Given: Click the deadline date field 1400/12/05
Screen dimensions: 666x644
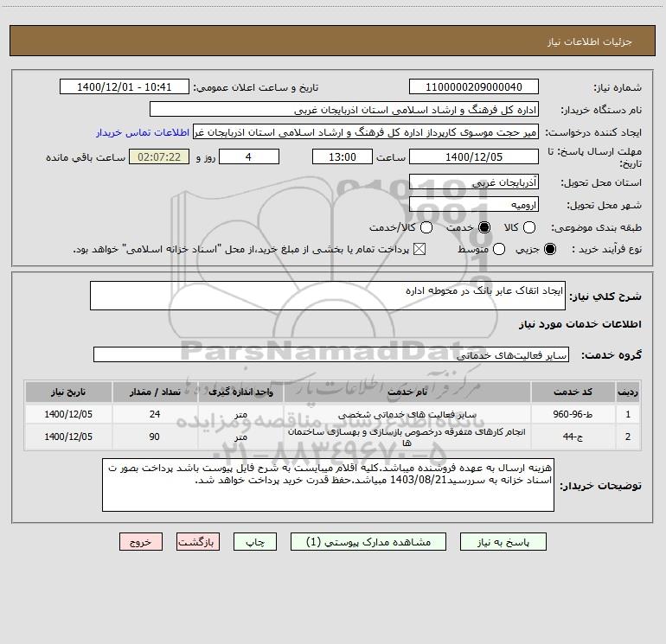Looking at the screenshot, I should tap(474, 156).
